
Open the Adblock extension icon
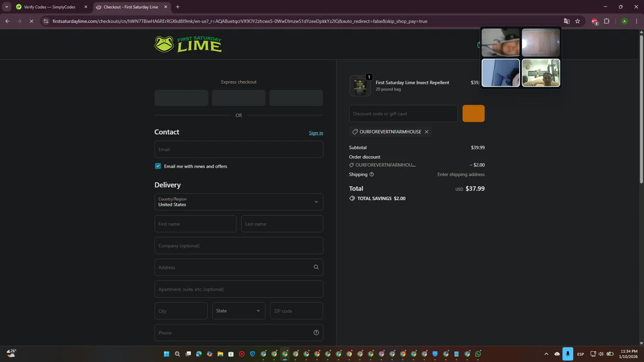click(x=595, y=21)
